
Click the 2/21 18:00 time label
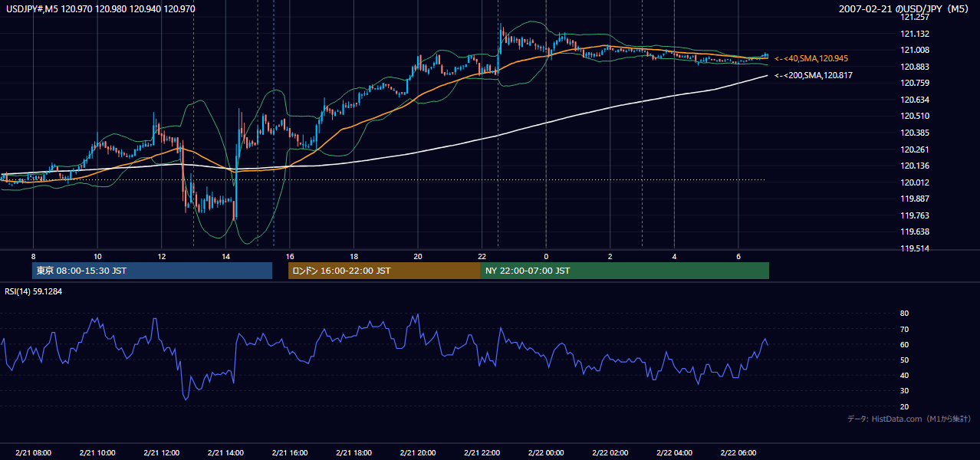tap(354, 453)
